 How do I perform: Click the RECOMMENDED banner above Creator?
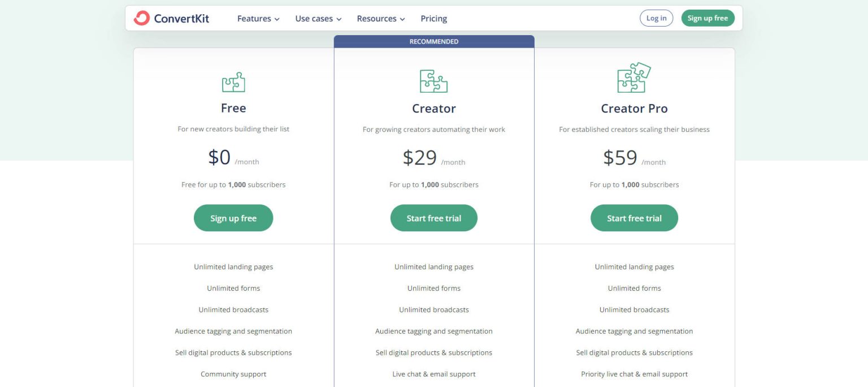433,41
